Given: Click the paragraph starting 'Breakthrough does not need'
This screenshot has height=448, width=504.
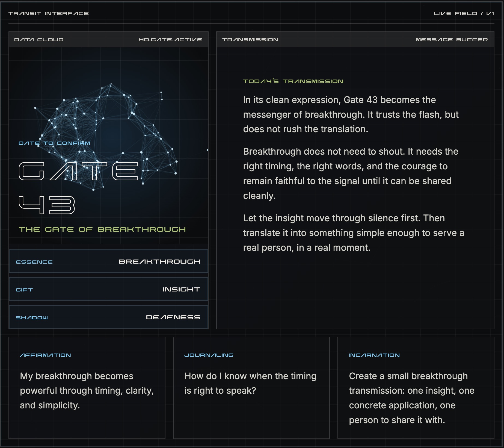Looking at the screenshot, I should [351, 173].
